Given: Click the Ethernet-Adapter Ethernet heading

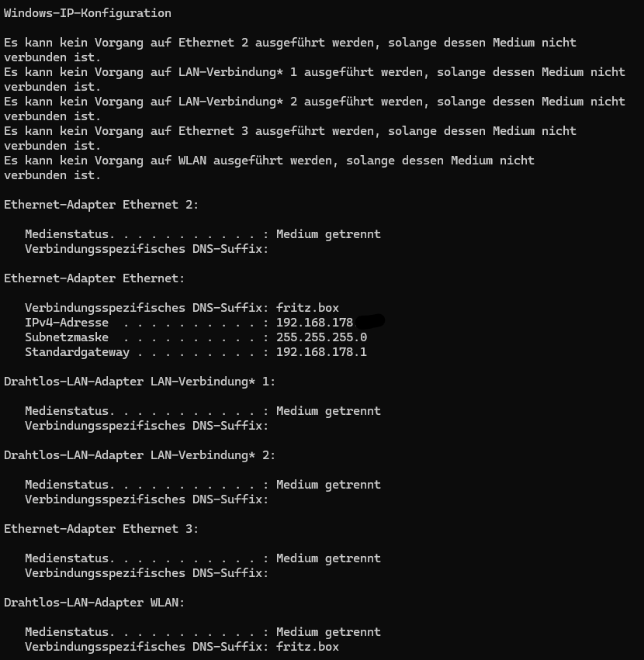Looking at the screenshot, I should click(95, 278).
